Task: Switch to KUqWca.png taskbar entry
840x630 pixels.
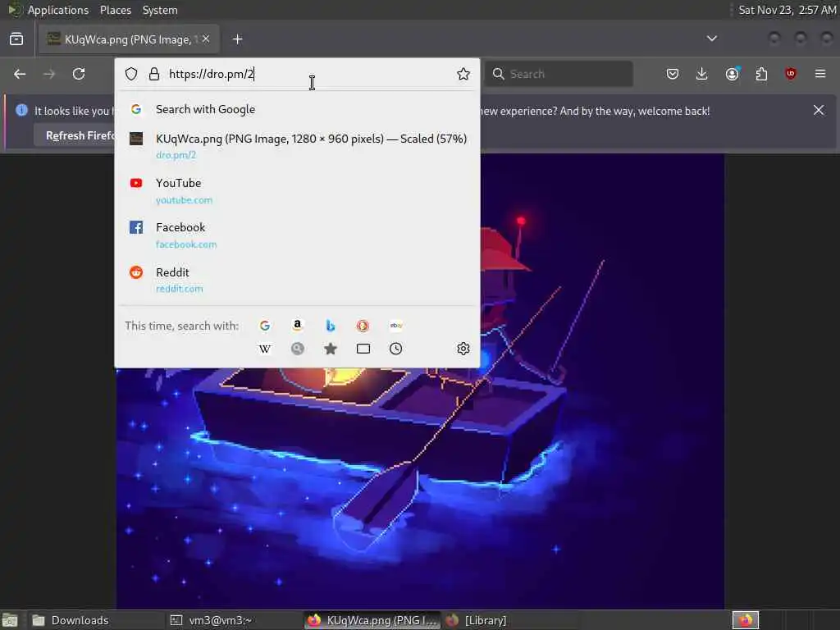Action: 373,620
